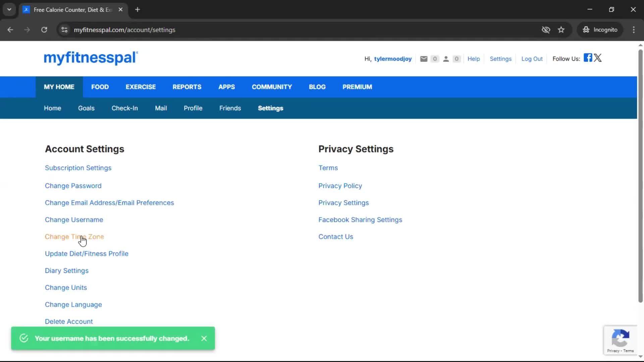Open Change Email Address/Email Preferences
Image resolution: width=644 pixels, height=362 pixels.
(109, 203)
